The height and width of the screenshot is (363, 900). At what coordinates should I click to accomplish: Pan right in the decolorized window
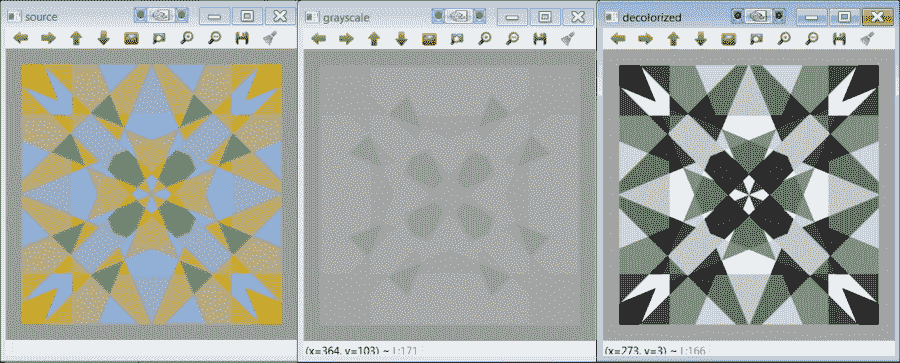(645, 38)
